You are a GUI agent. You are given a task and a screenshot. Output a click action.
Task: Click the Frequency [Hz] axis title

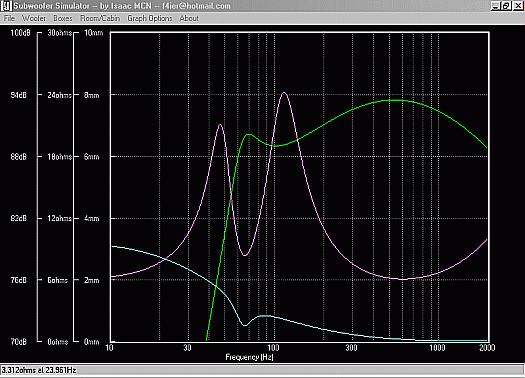249,357
